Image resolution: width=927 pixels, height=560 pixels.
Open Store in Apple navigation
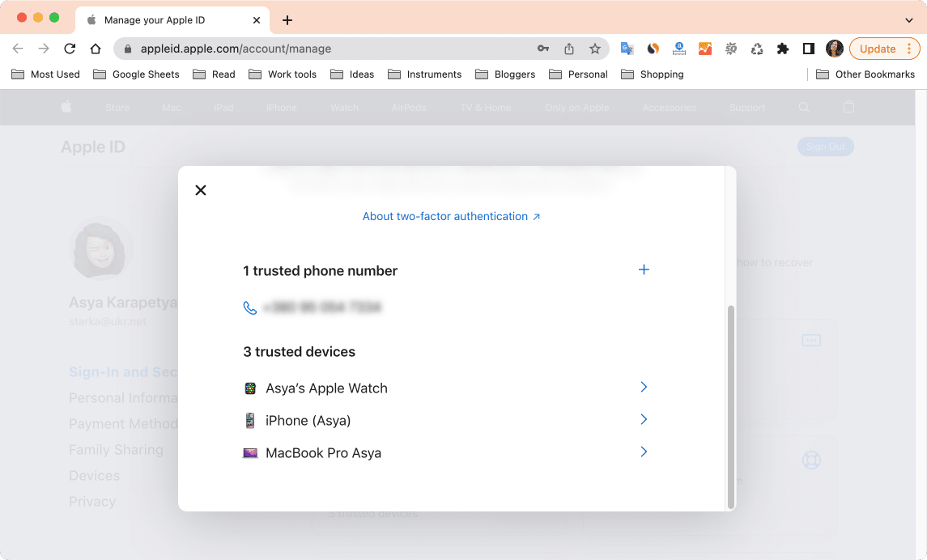117,108
